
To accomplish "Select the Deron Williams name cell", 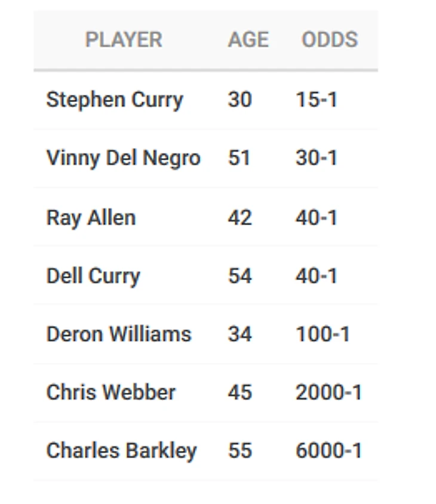I will (119, 334).
